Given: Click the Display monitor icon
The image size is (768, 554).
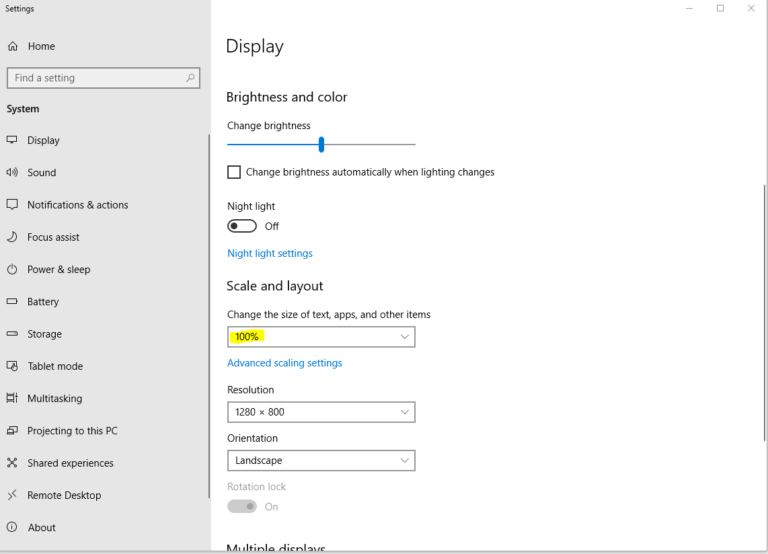Looking at the screenshot, I should click(x=12, y=140).
